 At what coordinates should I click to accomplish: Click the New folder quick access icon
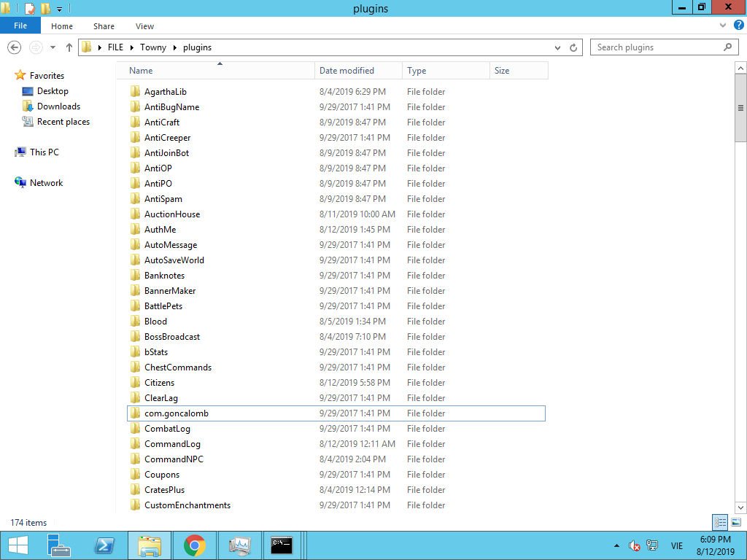click(46, 8)
